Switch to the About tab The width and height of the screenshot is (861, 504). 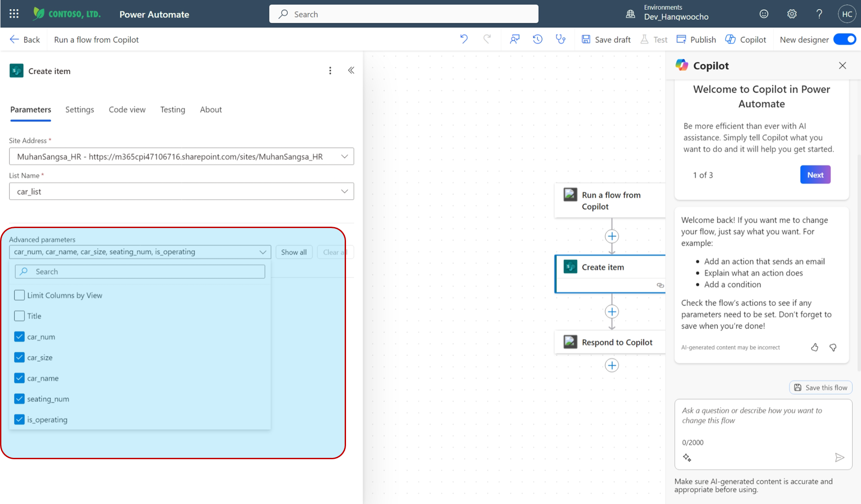coord(211,109)
